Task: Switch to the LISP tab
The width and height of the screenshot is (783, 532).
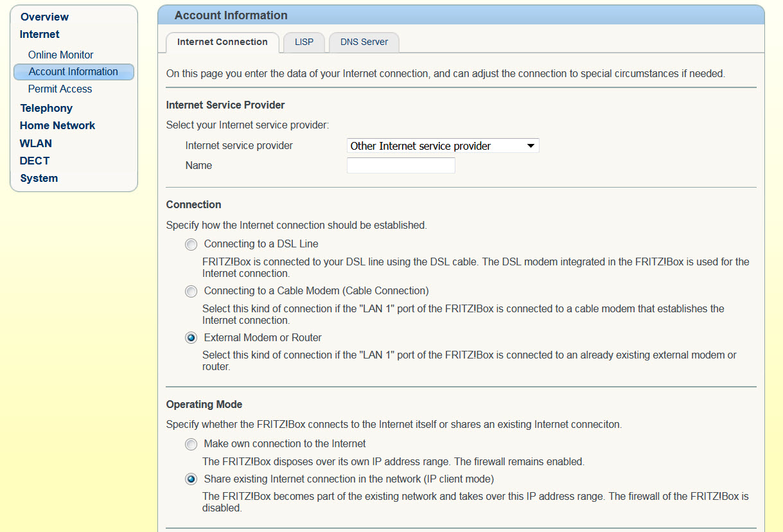Action: point(304,42)
